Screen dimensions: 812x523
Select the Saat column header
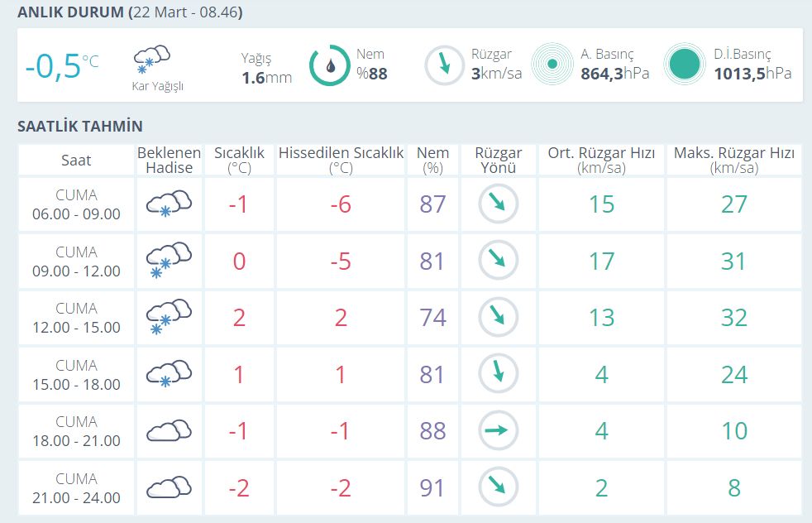point(76,160)
